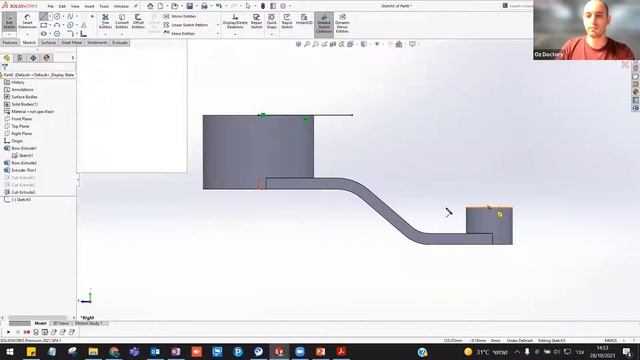Switch to the Weldments tab
Screen dimensions: 640x360
[x=97, y=42]
